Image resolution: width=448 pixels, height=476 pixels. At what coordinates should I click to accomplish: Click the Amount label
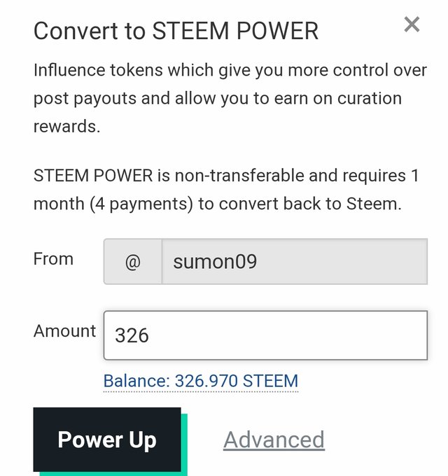click(x=64, y=331)
